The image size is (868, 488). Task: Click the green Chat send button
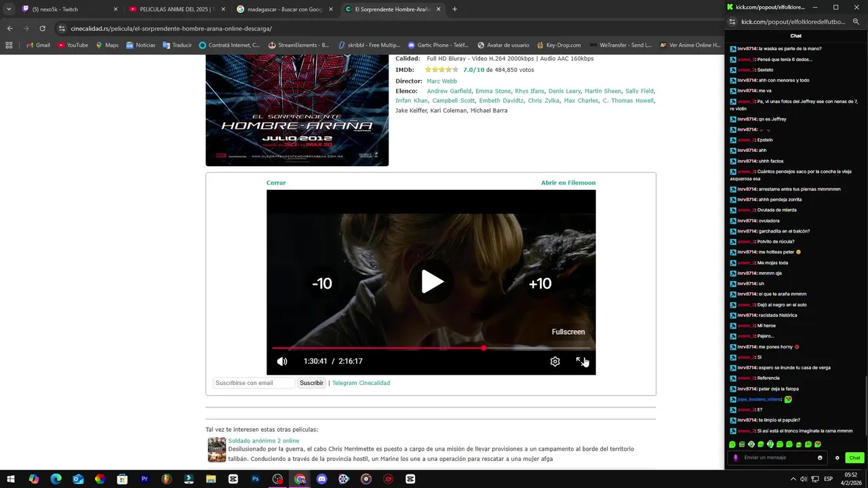(854, 457)
